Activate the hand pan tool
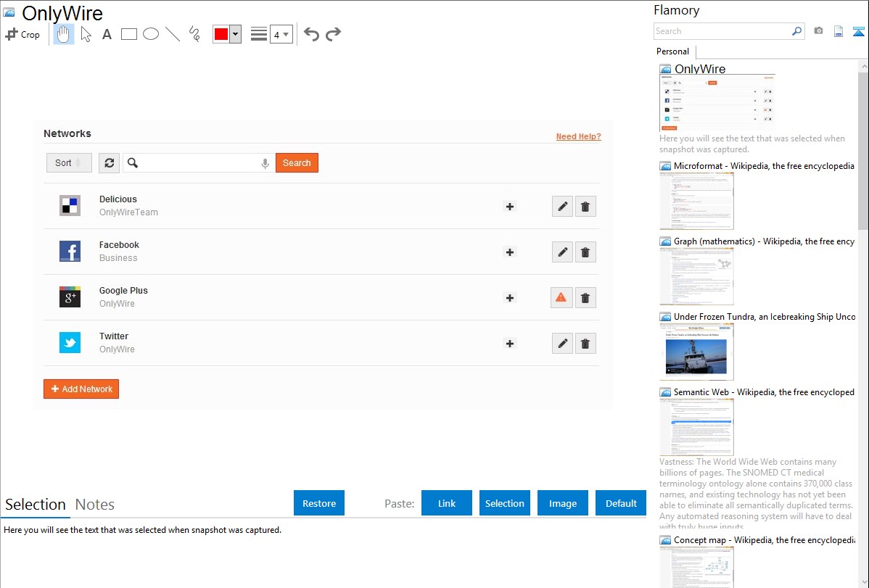The width and height of the screenshot is (869, 588). click(64, 34)
